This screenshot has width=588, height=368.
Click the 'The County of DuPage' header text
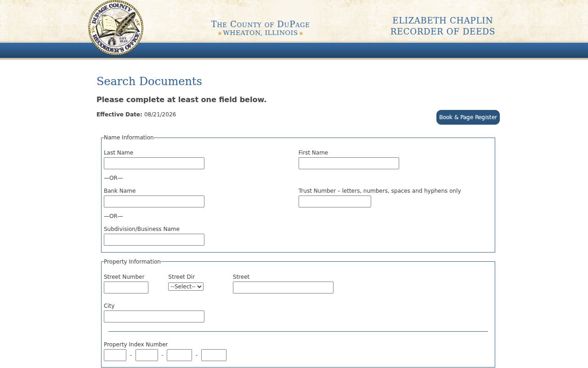tap(260, 24)
